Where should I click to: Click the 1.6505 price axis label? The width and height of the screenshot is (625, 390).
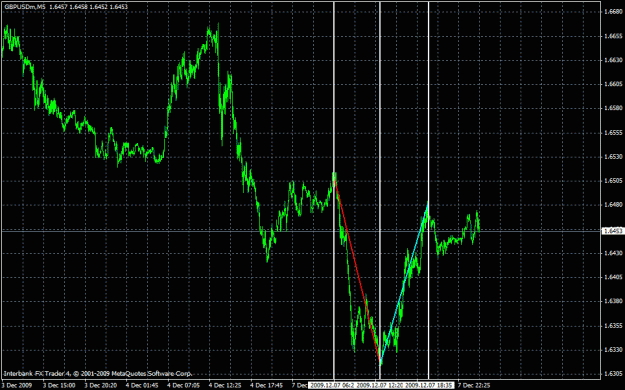[613, 181]
